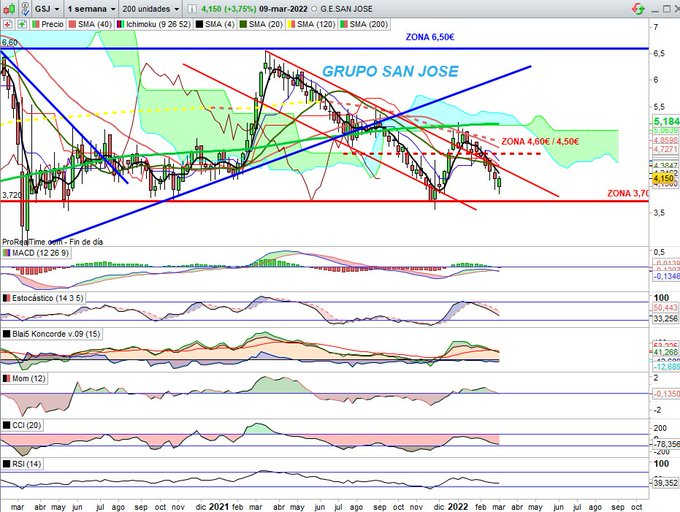680x512 pixels.
Task: Click the 'ZONA 6,50€' annotation text
Action: [x=430, y=37]
